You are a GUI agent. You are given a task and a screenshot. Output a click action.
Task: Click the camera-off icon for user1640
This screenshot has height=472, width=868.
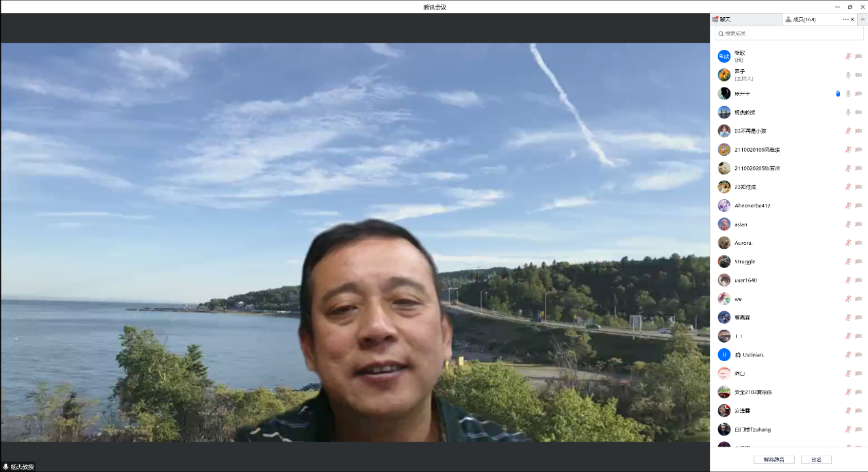coord(858,280)
